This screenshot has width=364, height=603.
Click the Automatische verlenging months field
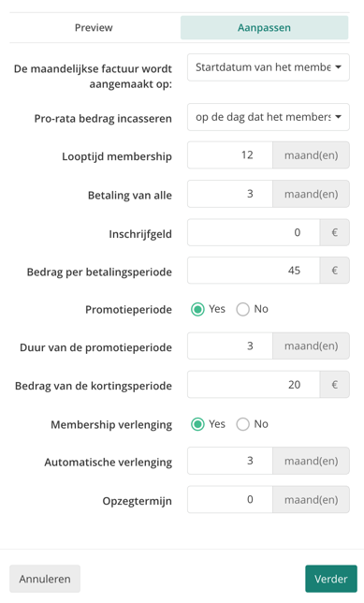click(230, 461)
